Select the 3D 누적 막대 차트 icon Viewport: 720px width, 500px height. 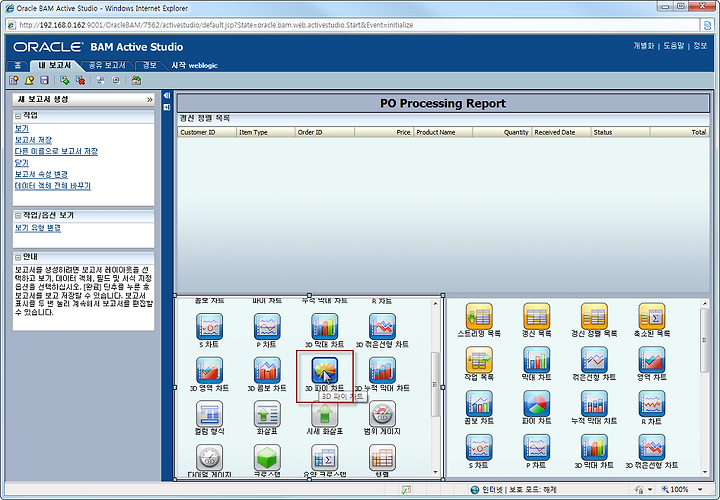[x=382, y=371]
